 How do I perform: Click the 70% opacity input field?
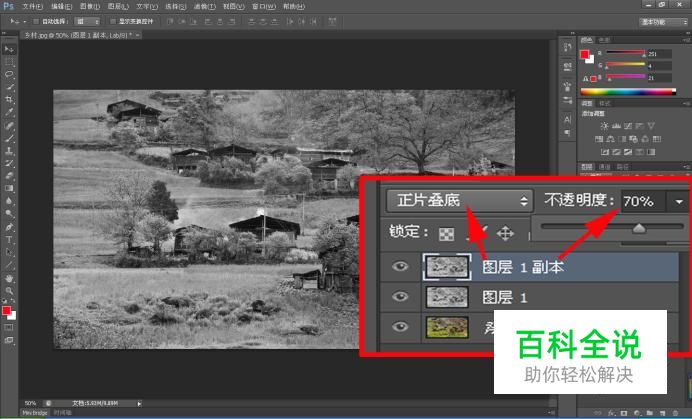tap(640, 201)
